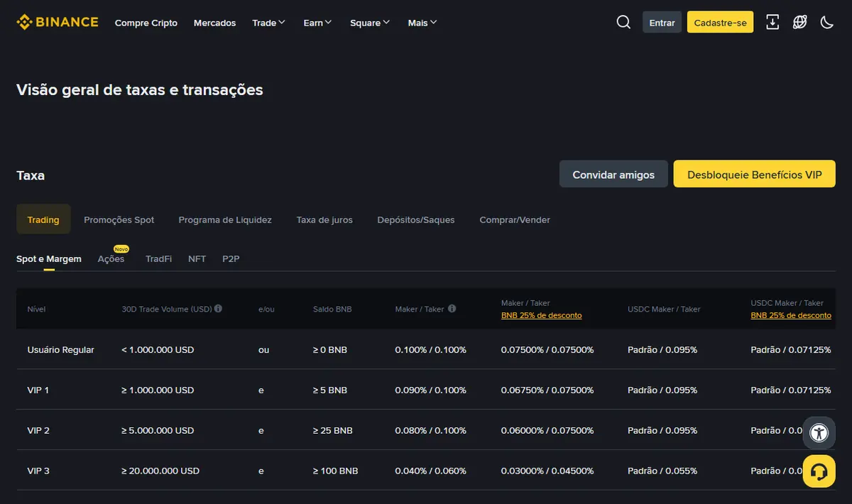Click the 'Padrão / 0.055%' USDC fee cell
This screenshot has height=504, width=852.
coord(662,471)
